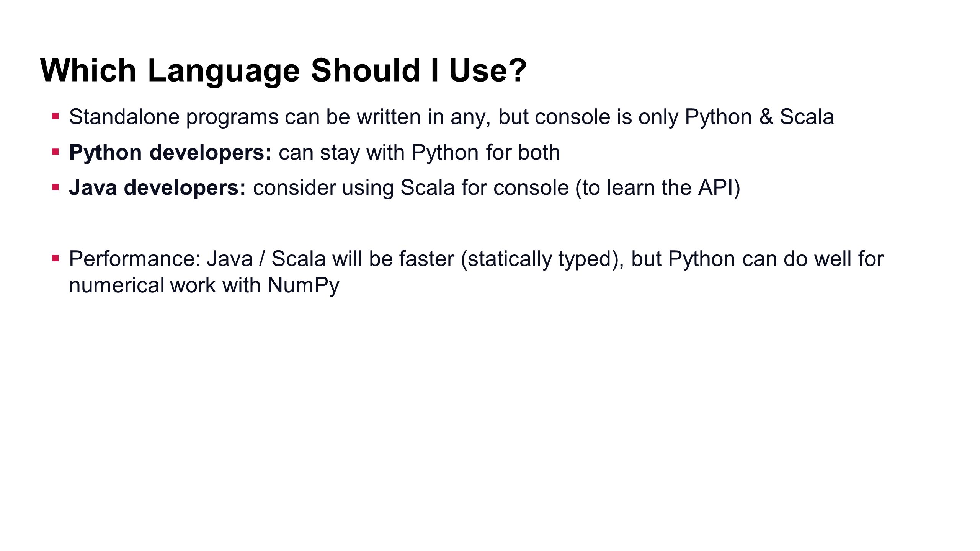This screenshot has height=551, width=980.
Task: Click the red bullet beside 'Standalone programs'
Action: click(x=56, y=116)
